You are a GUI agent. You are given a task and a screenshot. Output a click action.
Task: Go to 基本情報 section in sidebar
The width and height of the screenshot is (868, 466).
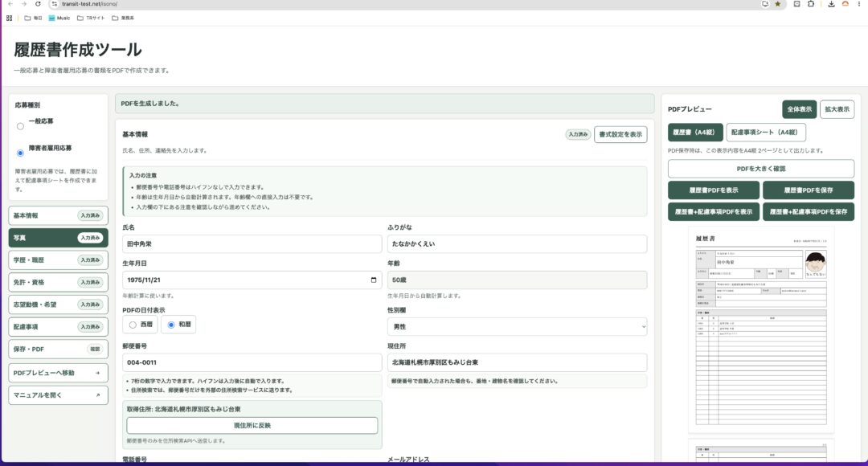pos(58,215)
